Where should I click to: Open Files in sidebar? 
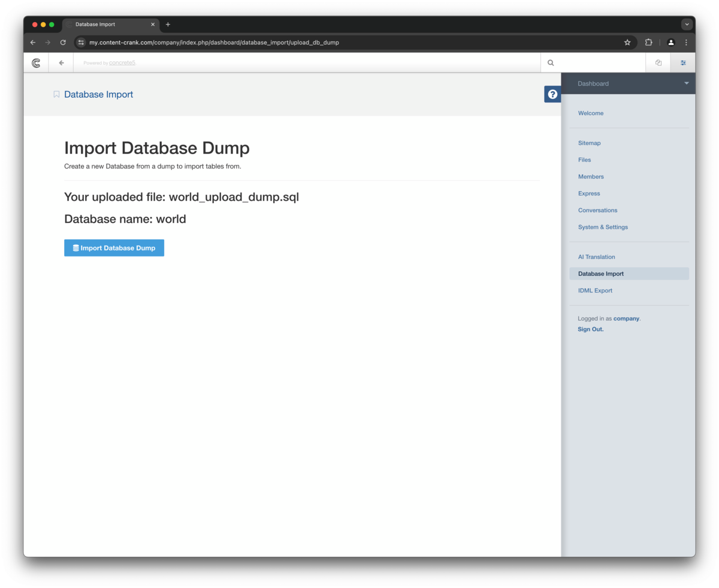click(x=585, y=160)
